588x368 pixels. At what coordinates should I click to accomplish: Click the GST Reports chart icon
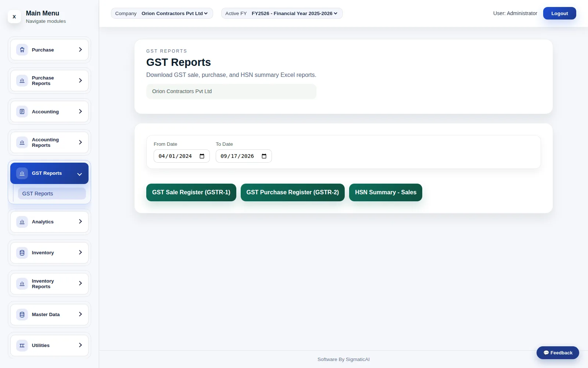tap(22, 173)
